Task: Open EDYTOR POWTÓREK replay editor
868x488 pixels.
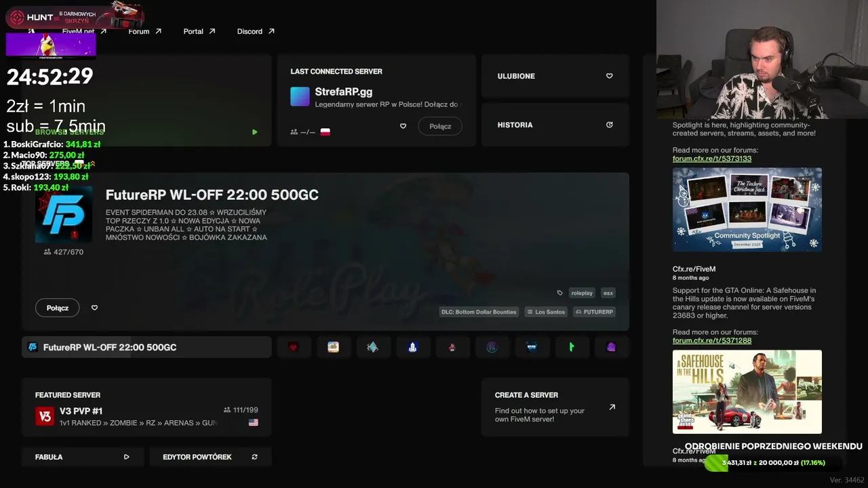Action: (210, 457)
